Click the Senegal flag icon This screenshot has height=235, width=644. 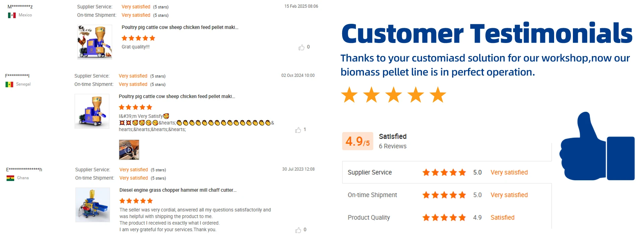coord(9,84)
